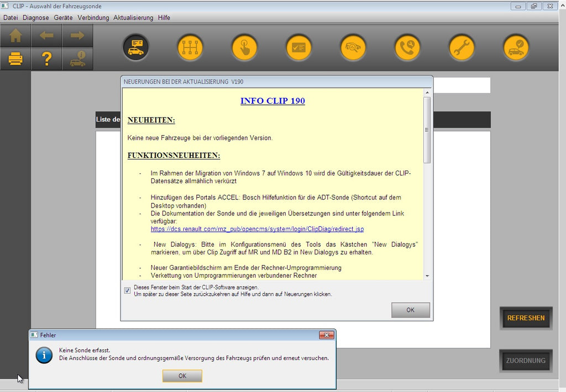Click the phone support round icon

(407, 48)
